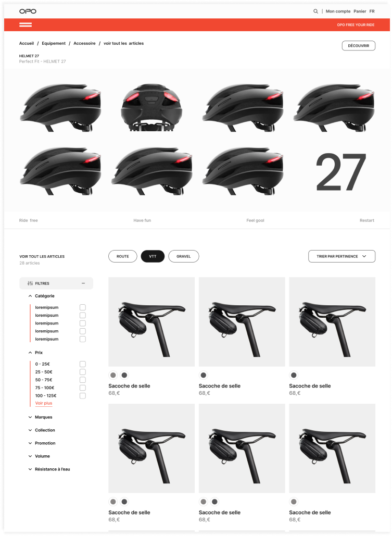The width and height of the screenshot is (392, 536).
Task: Select the rear-view helmet image
Action: pos(151,107)
